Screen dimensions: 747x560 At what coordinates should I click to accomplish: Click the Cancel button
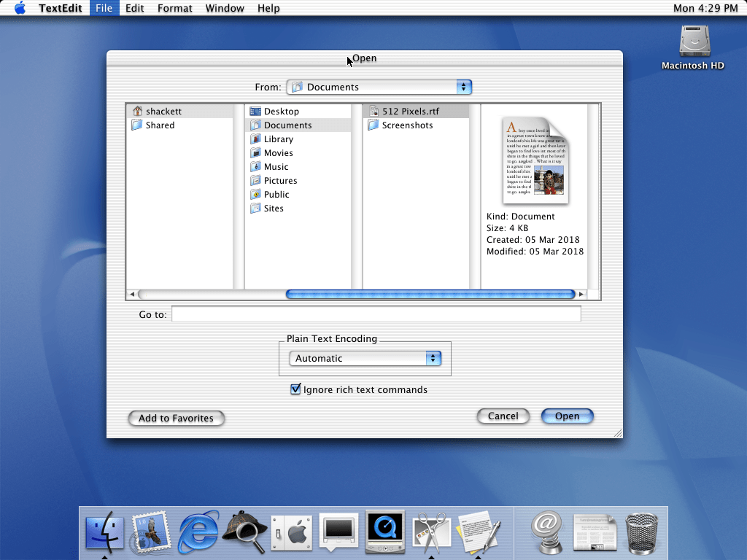503,416
